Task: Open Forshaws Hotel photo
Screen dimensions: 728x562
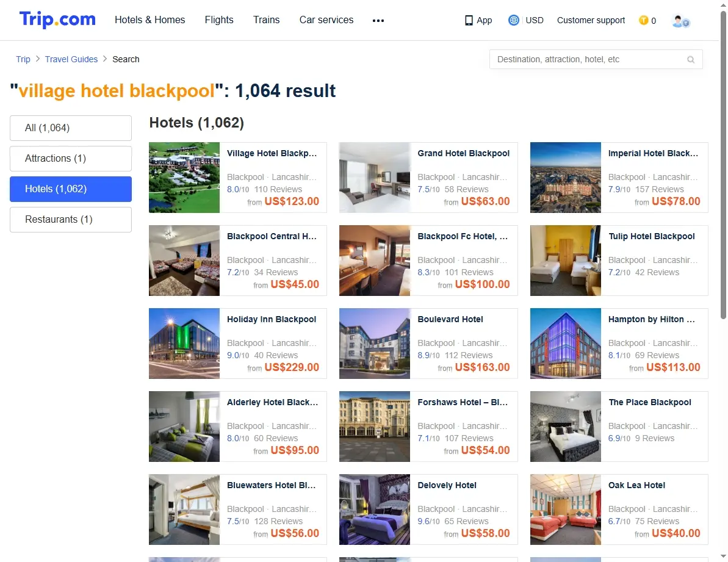Action: pos(375,427)
